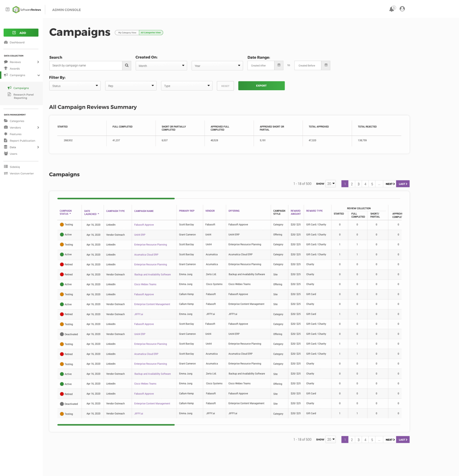
Task: Click the EXPORT button
Action: pos(261,86)
